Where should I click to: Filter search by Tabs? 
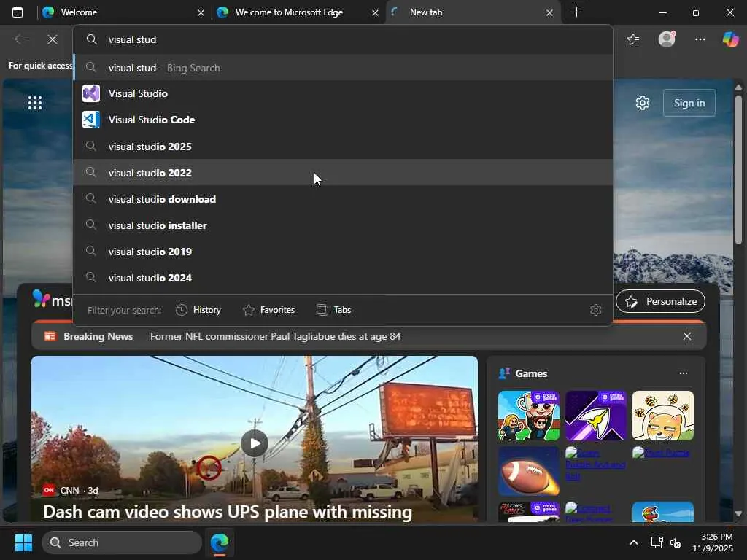coord(333,310)
